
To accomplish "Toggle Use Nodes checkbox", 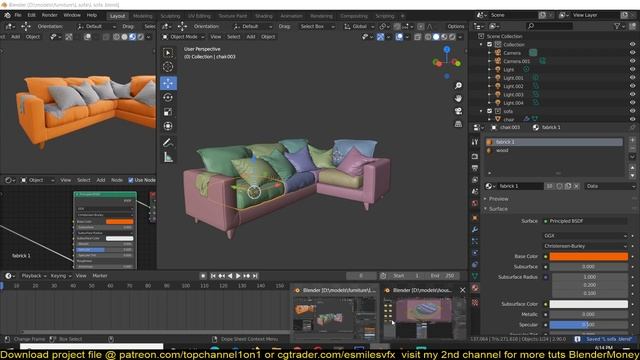I will [131, 180].
